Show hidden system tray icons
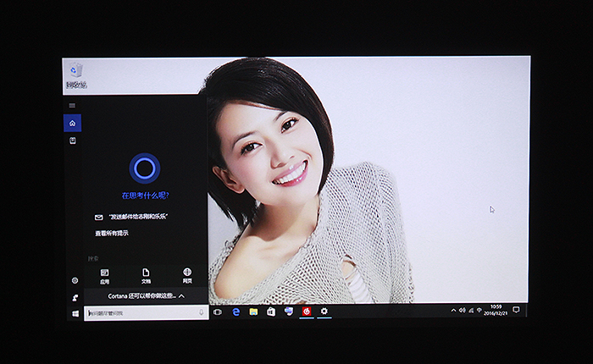Viewport: 593px width, 364px height. tap(452, 311)
